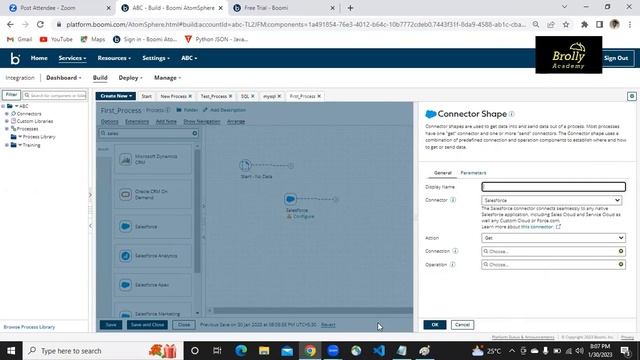Image resolution: width=640 pixels, height=360 pixels.
Task: Click the Start - No Data shape
Action: (245, 165)
